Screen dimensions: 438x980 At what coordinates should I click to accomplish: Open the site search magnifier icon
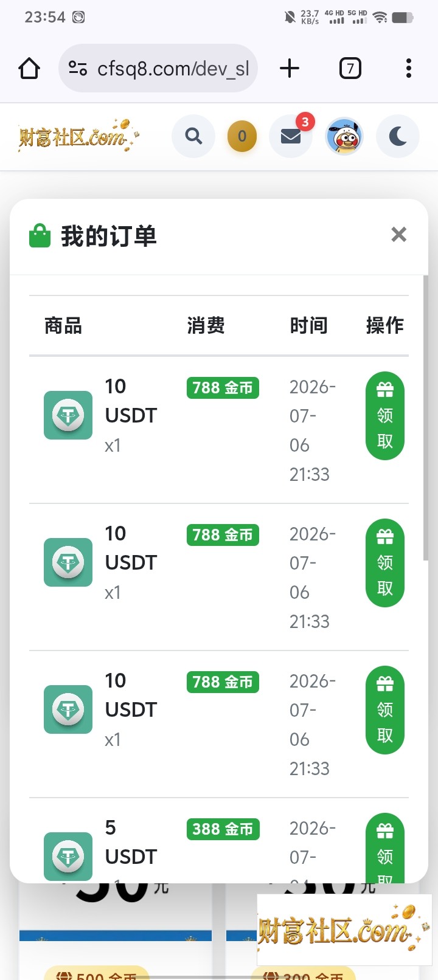click(x=193, y=136)
